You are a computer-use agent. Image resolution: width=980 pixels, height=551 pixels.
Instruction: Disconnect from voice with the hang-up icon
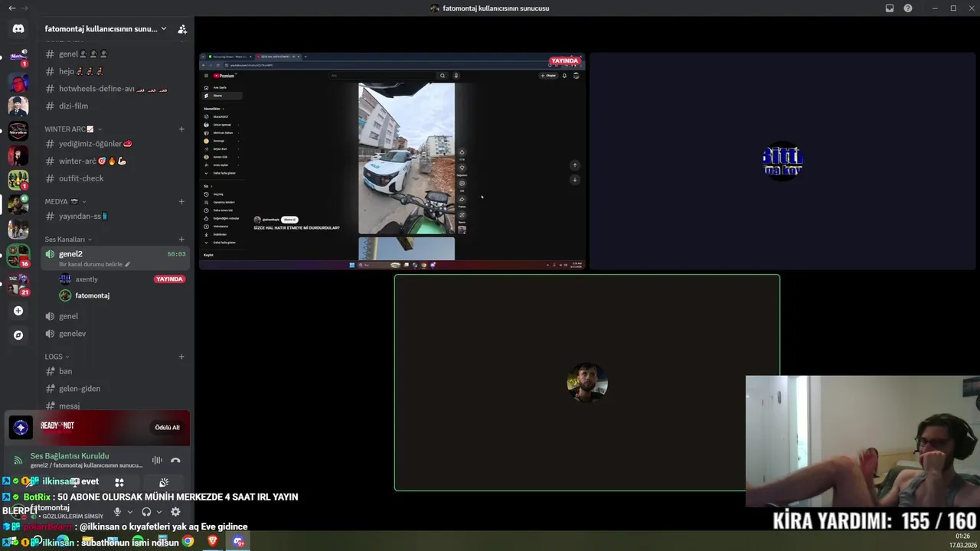point(175,460)
